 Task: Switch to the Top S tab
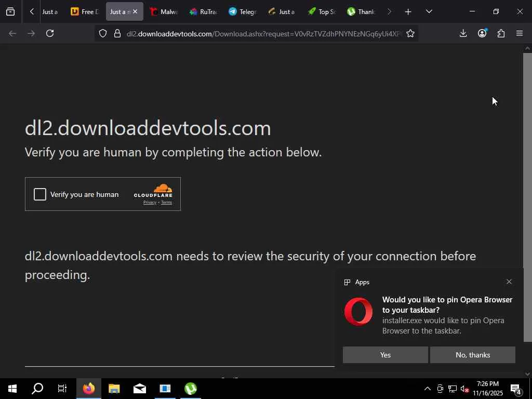click(322, 11)
